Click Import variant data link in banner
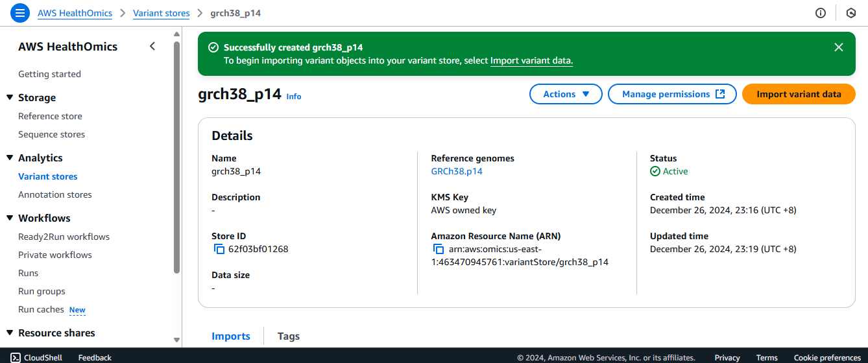The image size is (868, 363). click(531, 60)
